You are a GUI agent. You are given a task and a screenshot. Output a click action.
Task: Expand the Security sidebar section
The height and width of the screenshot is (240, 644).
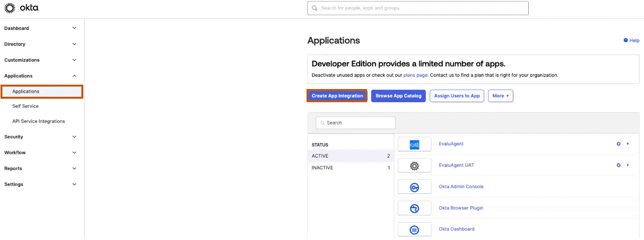[74, 137]
